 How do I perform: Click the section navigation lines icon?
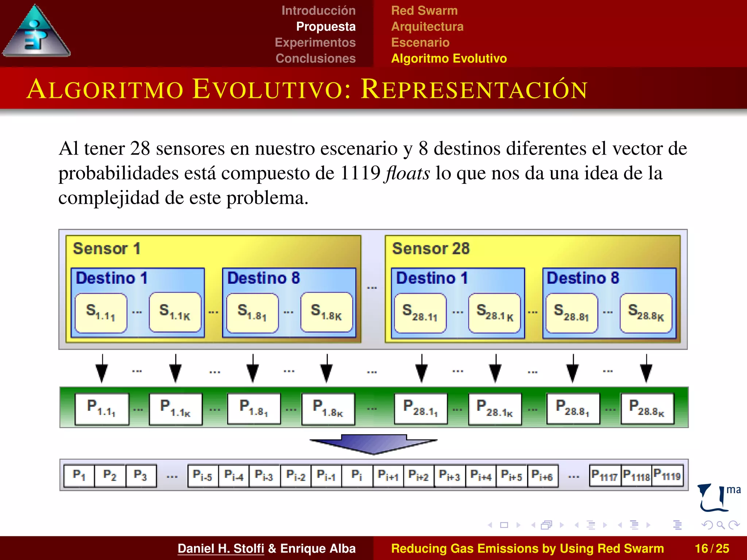634,525
